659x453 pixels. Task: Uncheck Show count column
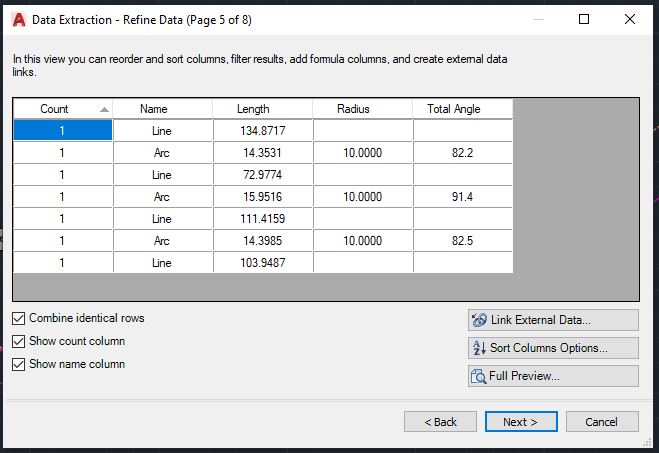click(19, 341)
